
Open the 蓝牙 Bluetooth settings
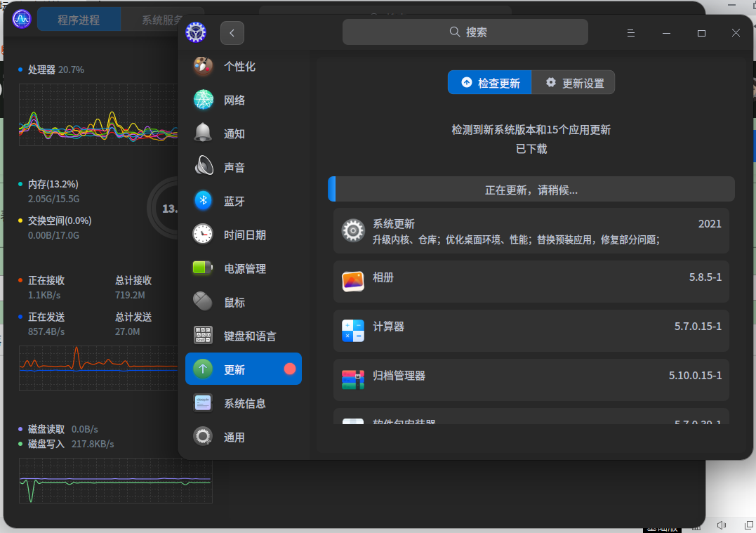click(244, 201)
